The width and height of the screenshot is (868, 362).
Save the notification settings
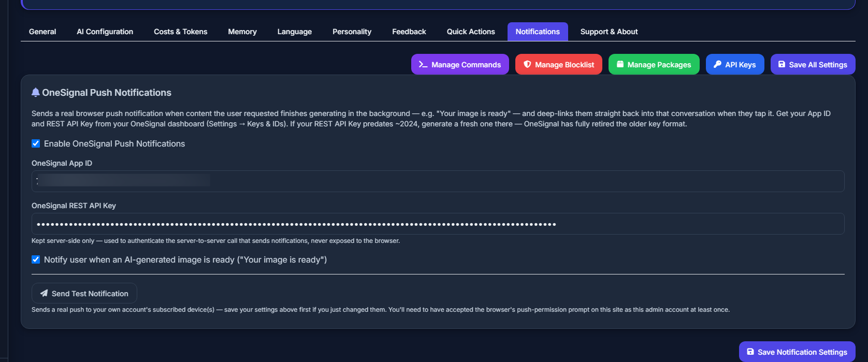click(x=797, y=352)
